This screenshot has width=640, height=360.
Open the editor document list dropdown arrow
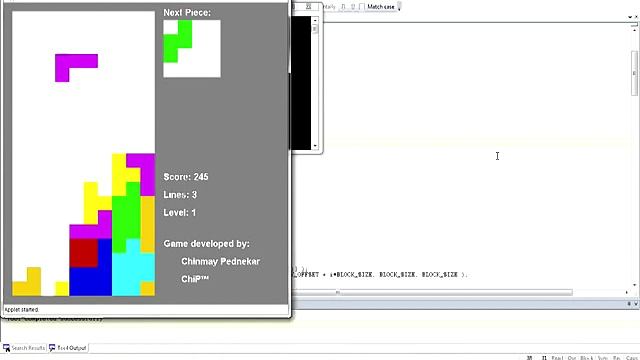[x=630, y=17]
